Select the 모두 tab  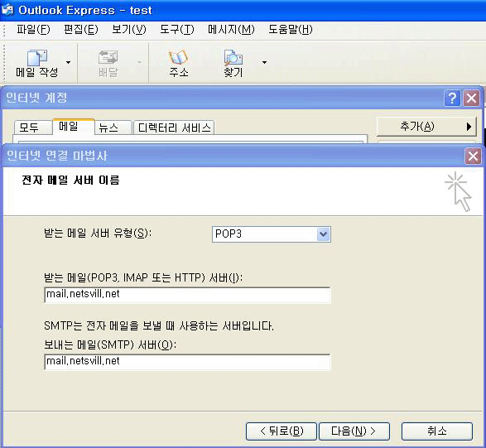(x=32, y=128)
